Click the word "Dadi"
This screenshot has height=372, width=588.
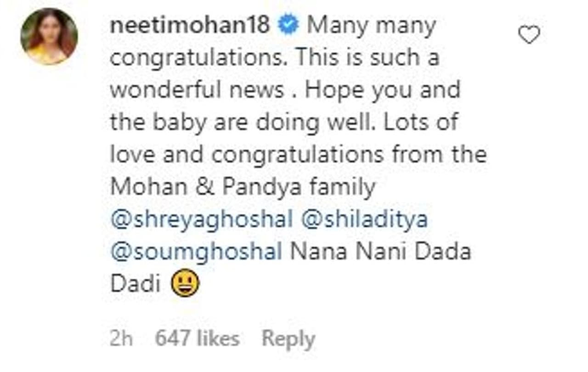[x=135, y=284]
